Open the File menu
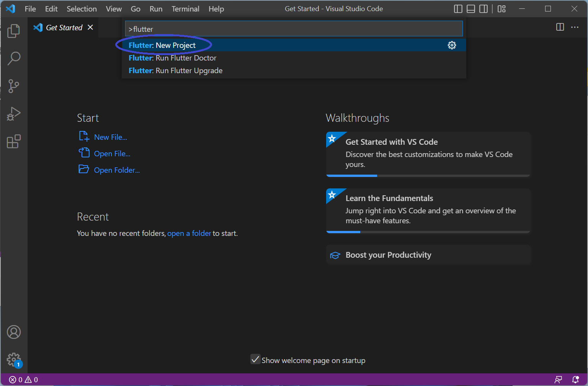 [x=30, y=9]
